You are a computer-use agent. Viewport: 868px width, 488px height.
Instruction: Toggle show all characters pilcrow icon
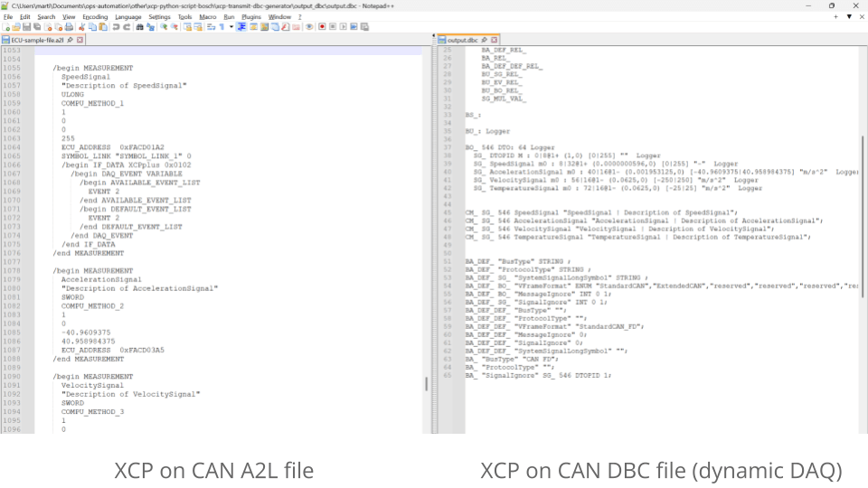(222, 26)
